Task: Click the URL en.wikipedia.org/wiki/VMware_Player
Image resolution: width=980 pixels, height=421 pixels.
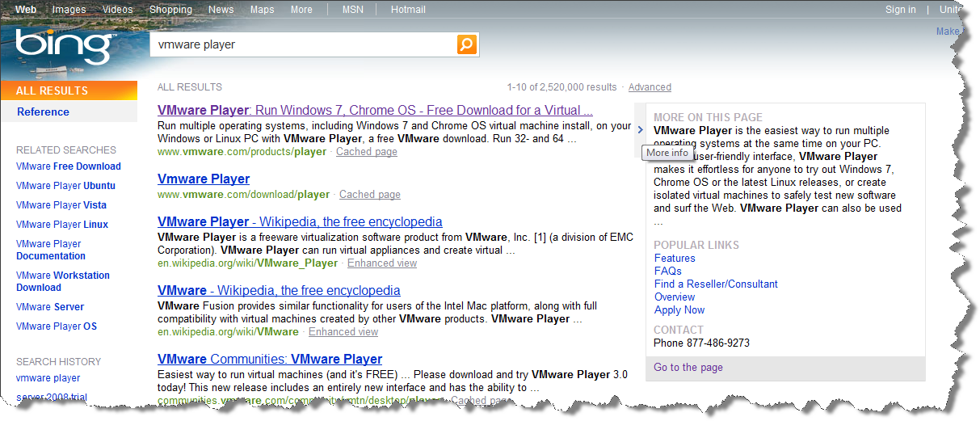Action: coord(248,263)
